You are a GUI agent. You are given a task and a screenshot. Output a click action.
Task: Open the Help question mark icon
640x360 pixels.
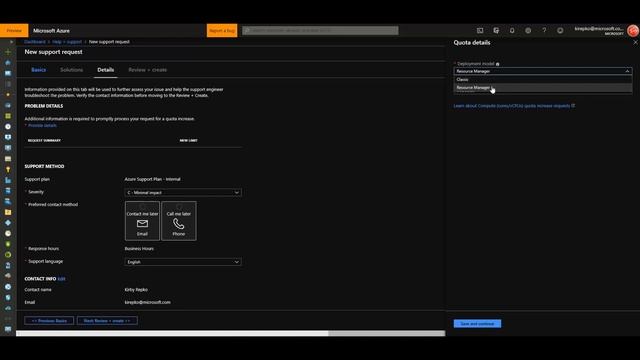(544, 31)
